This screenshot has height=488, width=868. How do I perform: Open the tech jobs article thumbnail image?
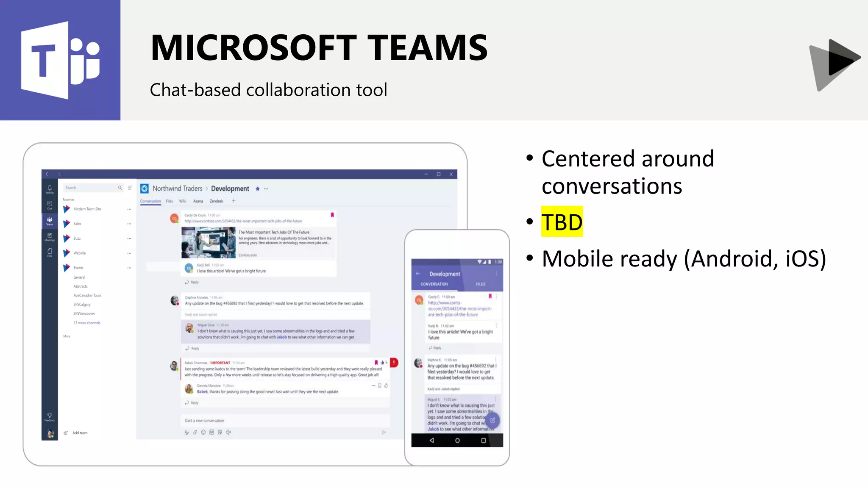coord(209,243)
